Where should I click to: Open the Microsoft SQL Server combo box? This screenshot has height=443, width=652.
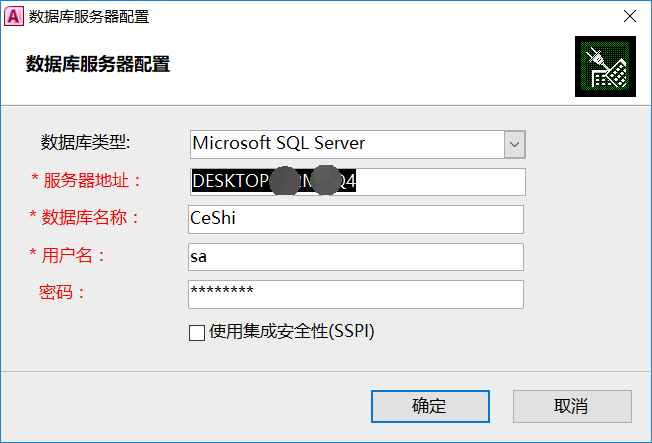pyautogui.click(x=358, y=144)
